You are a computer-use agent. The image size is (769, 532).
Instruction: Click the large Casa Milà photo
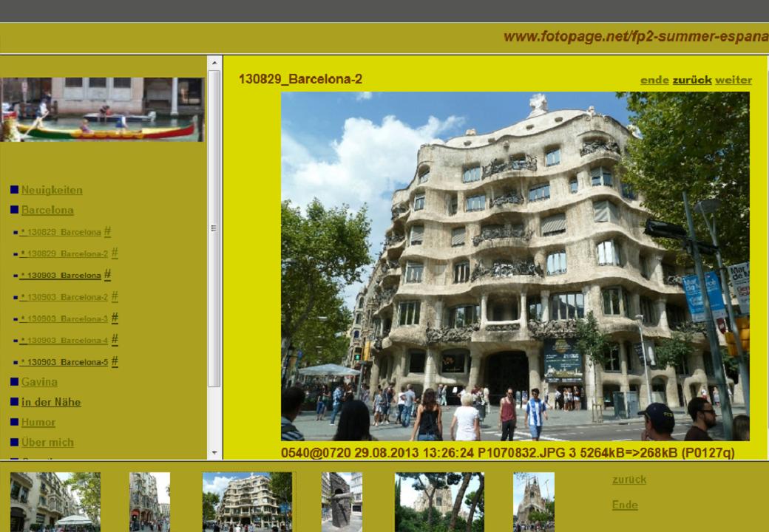tap(515, 266)
